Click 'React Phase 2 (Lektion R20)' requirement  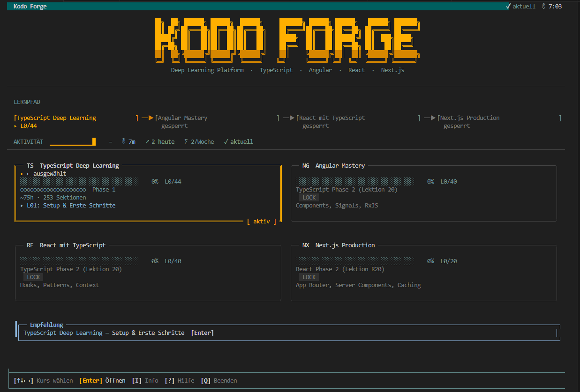coord(340,269)
